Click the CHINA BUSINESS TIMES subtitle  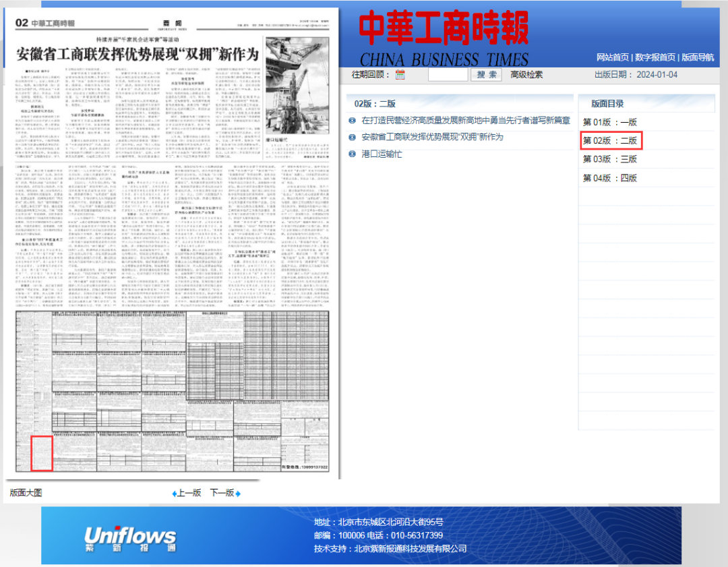click(x=444, y=60)
